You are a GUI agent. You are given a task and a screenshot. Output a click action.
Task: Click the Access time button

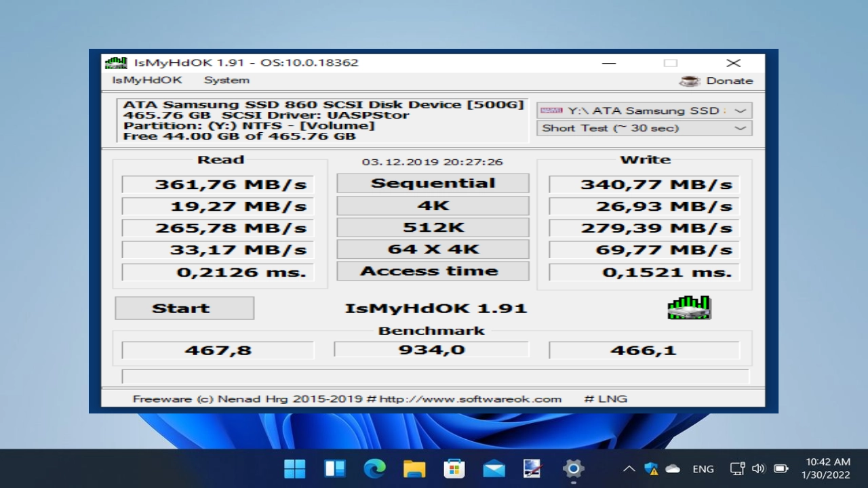[433, 271]
